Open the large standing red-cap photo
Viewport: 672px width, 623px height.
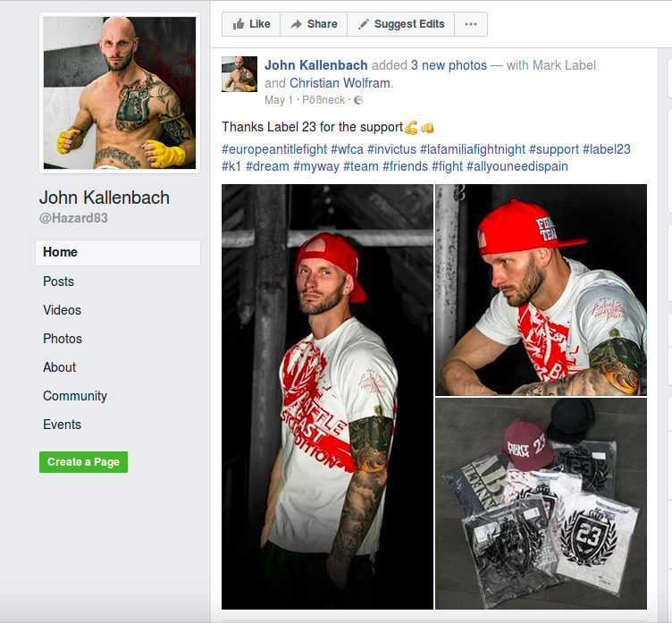(327, 397)
